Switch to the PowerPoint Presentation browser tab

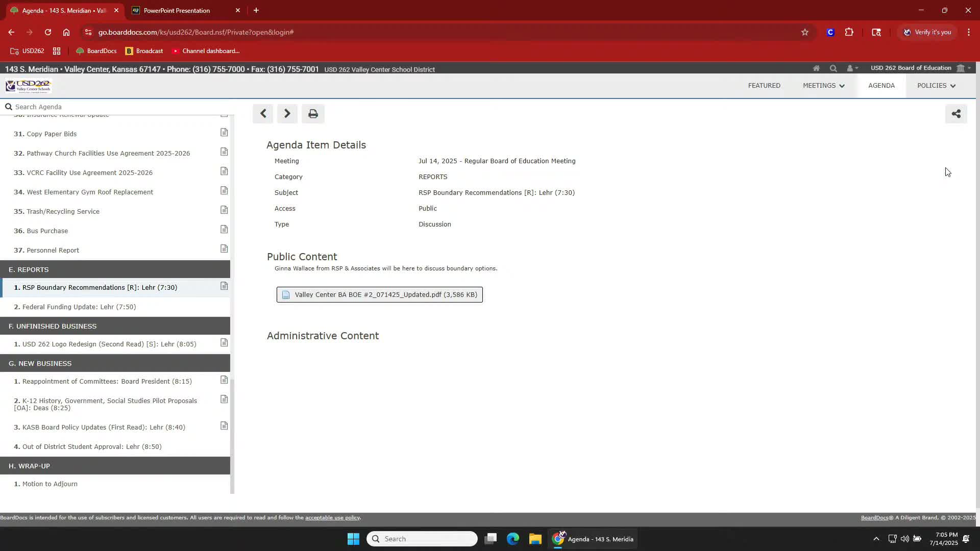177,10
